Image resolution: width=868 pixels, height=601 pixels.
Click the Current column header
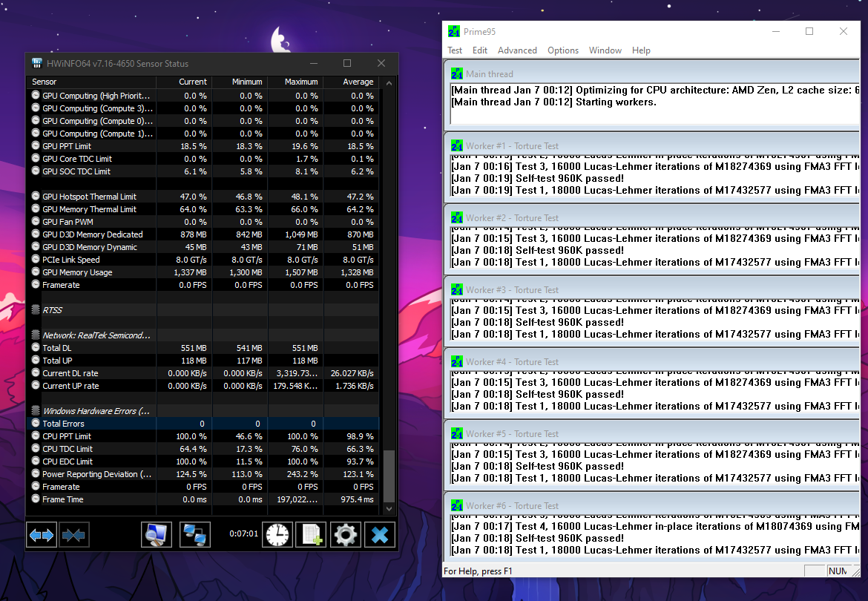tap(184, 82)
